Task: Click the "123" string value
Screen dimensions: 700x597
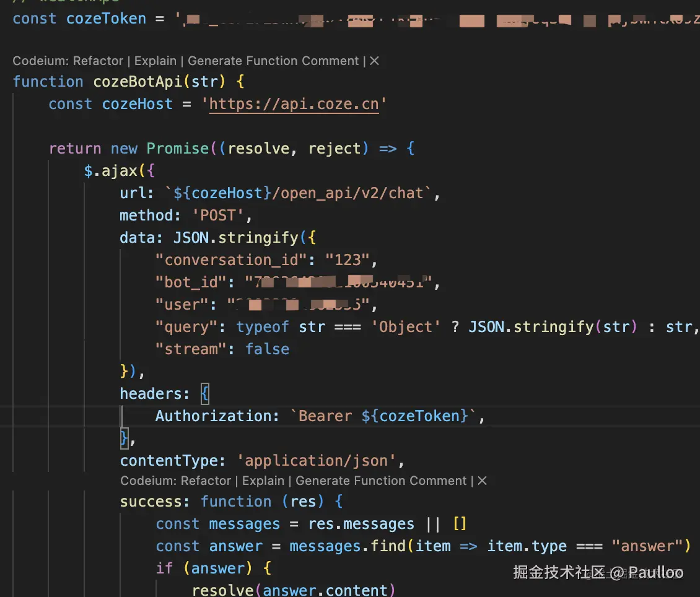Action: (x=348, y=259)
